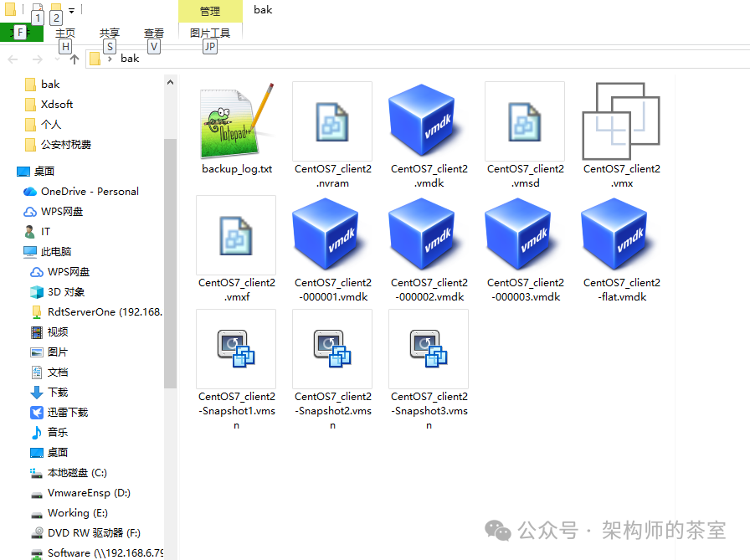Select the CentOS7_client2-flat.vmdk disk icon

617,234
